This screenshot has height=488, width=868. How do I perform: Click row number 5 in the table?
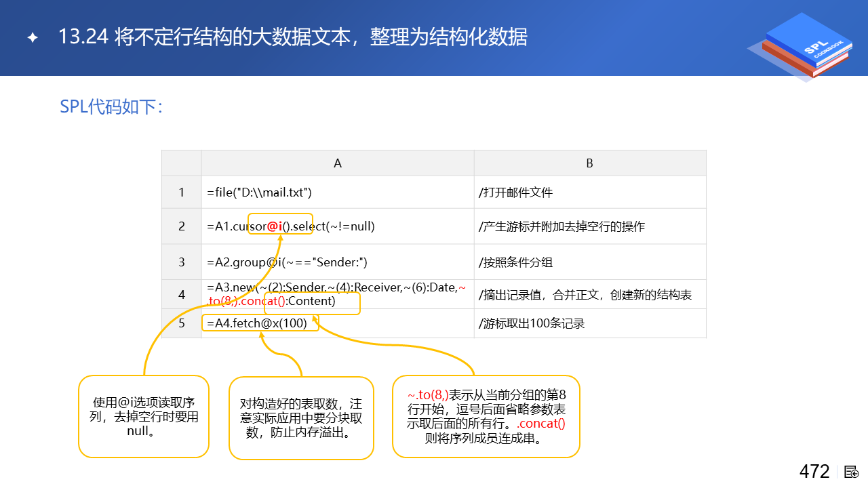(x=182, y=323)
